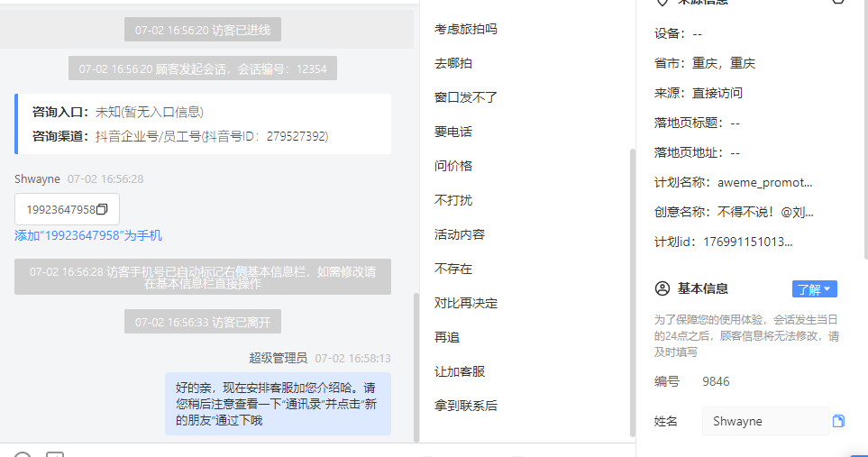
Task: Click sender name Shwayne in the chat
Action: (x=37, y=178)
